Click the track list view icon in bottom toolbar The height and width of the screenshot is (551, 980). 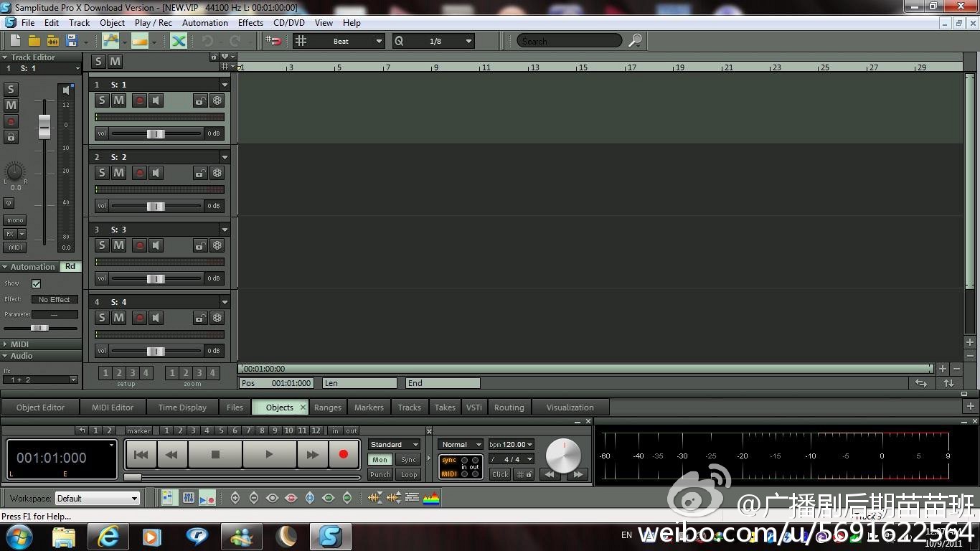point(169,498)
